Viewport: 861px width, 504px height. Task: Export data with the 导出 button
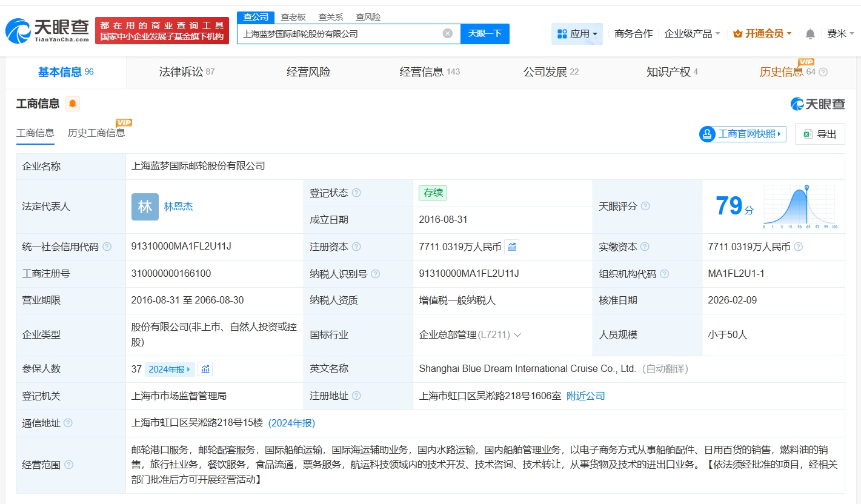tap(820, 134)
